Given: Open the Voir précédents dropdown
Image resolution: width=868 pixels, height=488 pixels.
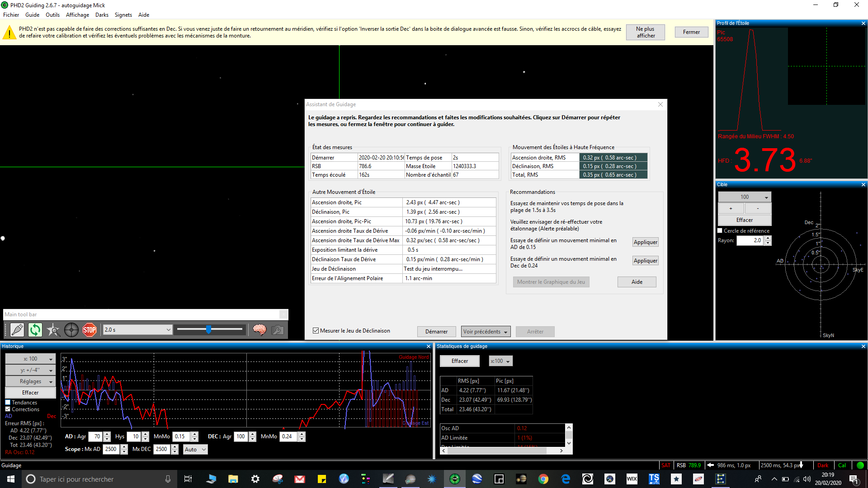Looking at the screenshot, I should tap(486, 332).
